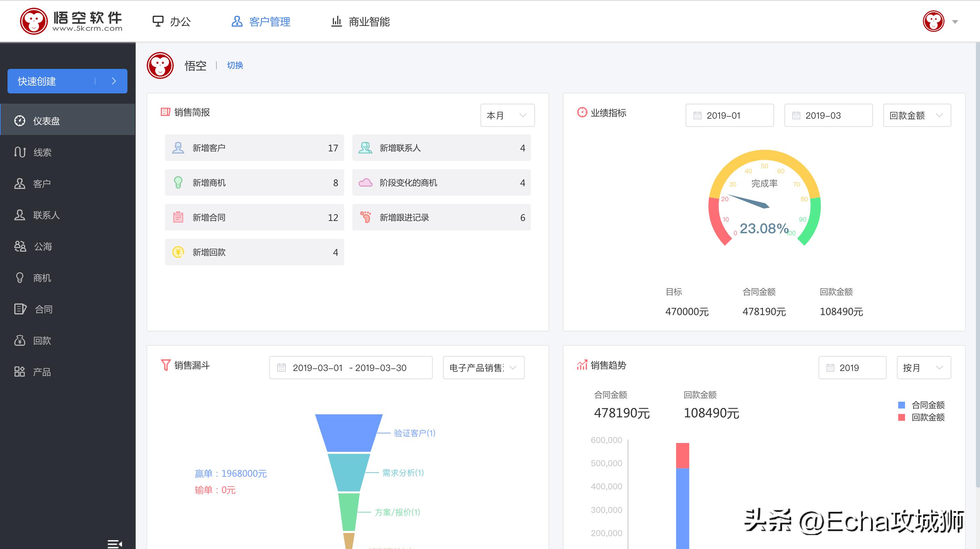Click the 快速创建 button
This screenshot has width=980, height=549.
tap(67, 81)
